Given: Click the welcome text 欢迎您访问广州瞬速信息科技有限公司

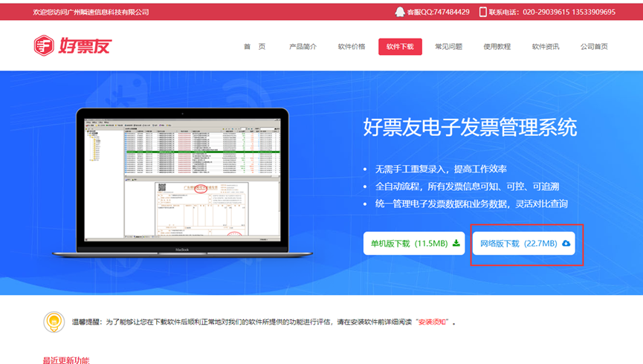Looking at the screenshot, I should click(91, 12).
